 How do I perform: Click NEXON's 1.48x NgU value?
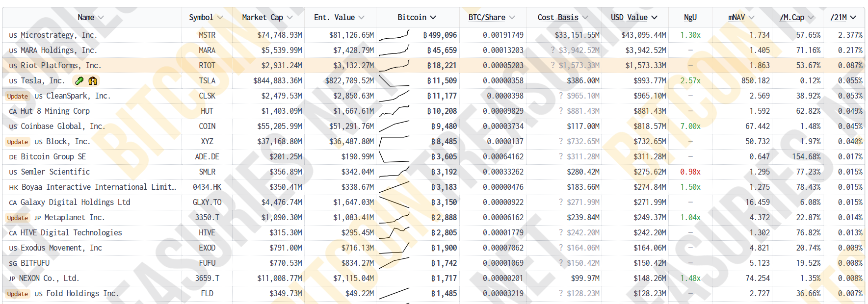pyautogui.click(x=690, y=278)
